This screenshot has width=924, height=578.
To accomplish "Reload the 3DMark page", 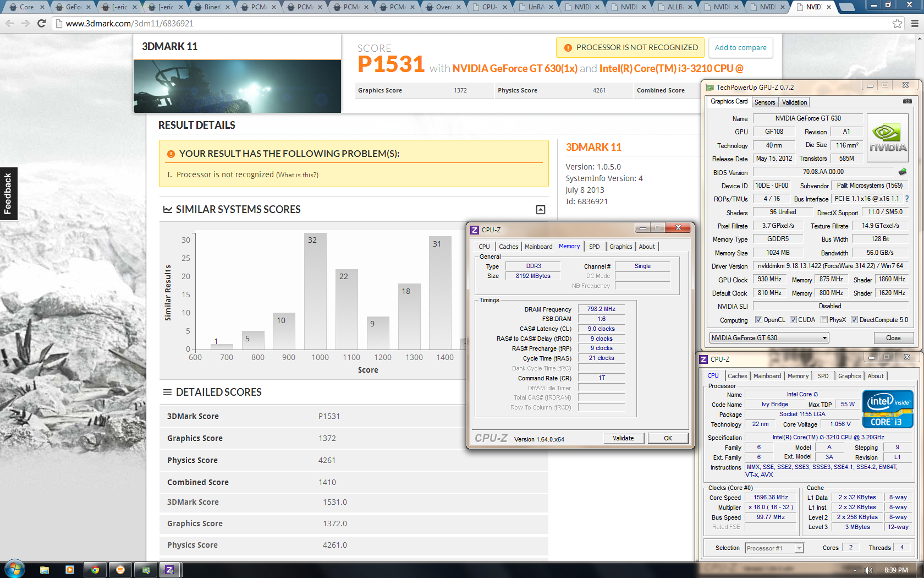I will point(41,23).
